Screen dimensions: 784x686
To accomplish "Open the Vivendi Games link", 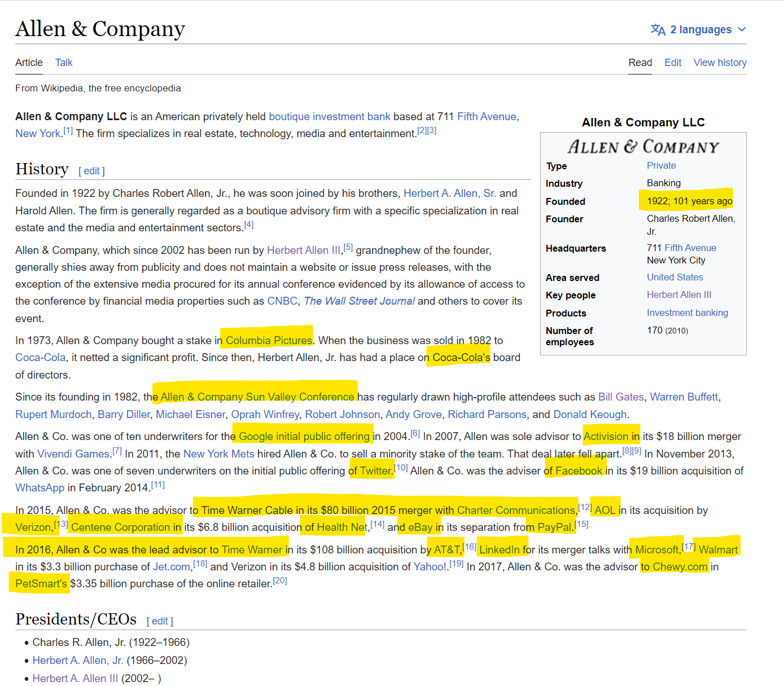I will [73, 454].
